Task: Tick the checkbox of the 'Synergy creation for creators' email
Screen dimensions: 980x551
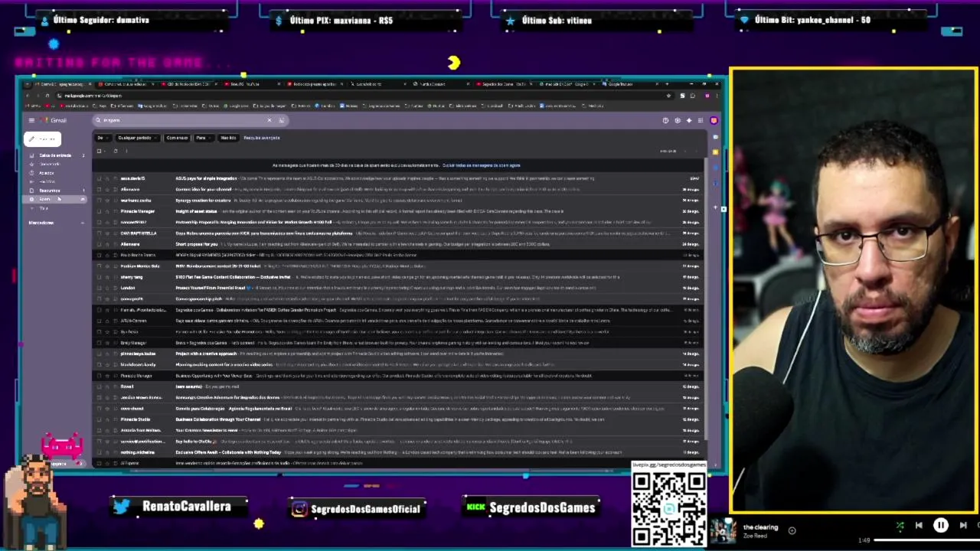Action: (x=99, y=201)
